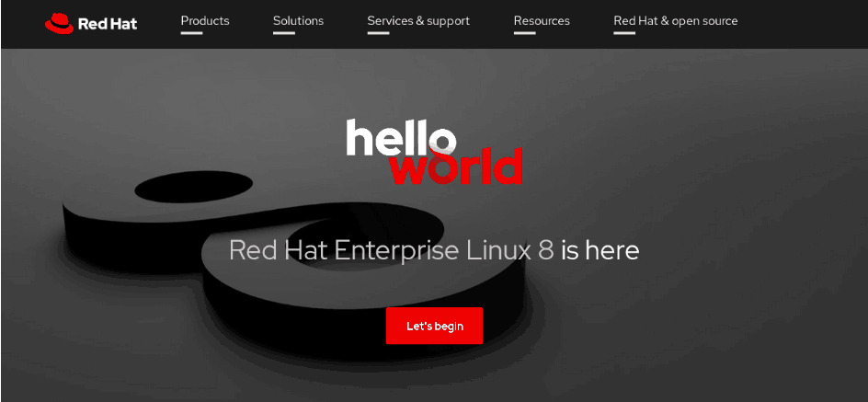Click the Red Hat fedora logo icon
Screen dimensions: 868x402
[59, 23]
